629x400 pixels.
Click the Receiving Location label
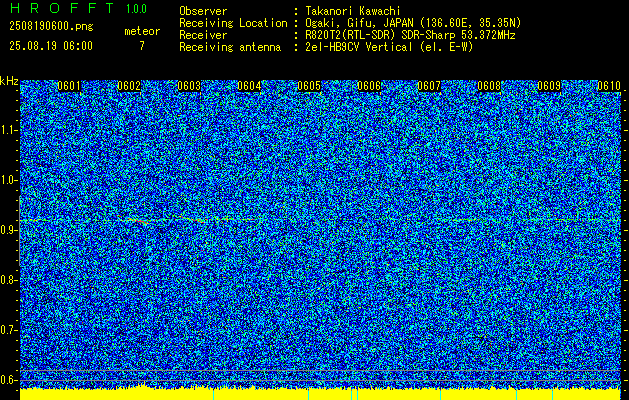233,23
